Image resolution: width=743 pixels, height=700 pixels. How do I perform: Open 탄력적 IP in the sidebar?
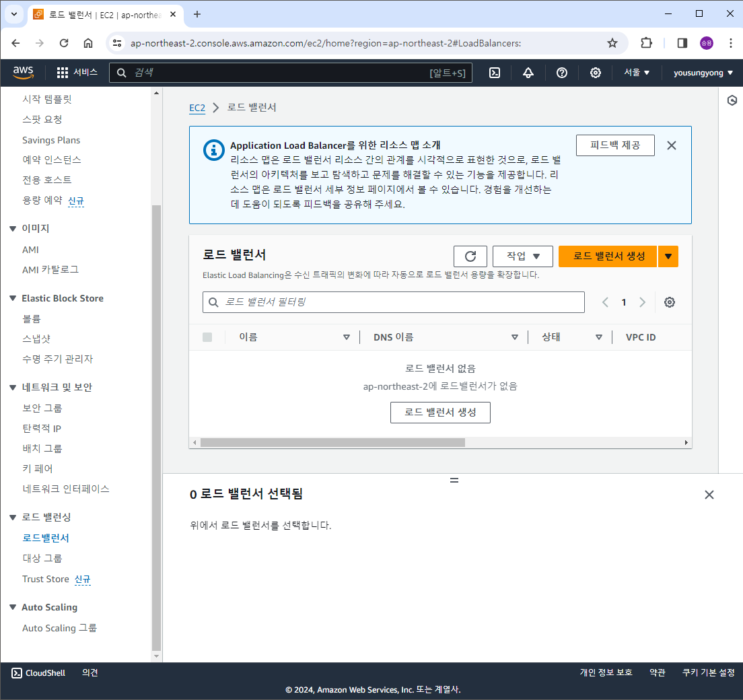point(42,429)
